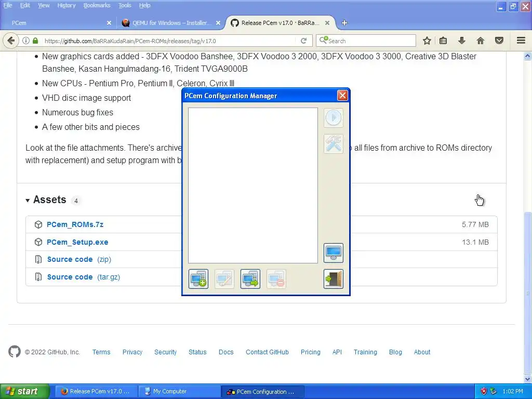Click the page scrollbar down arrow
The width and height of the screenshot is (532, 399).
[x=528, y=379]
